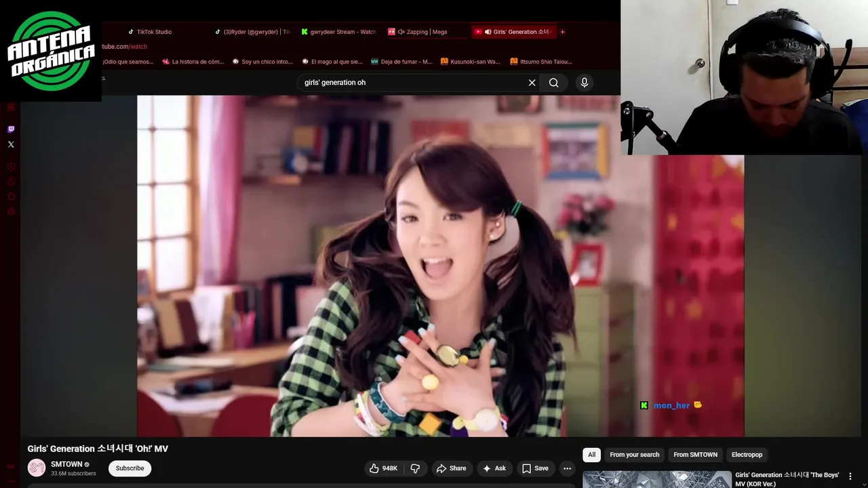Open 'Soy un chico intro...' bookmark
Screen dimensions: 868x488
click(x=262, y=62)
